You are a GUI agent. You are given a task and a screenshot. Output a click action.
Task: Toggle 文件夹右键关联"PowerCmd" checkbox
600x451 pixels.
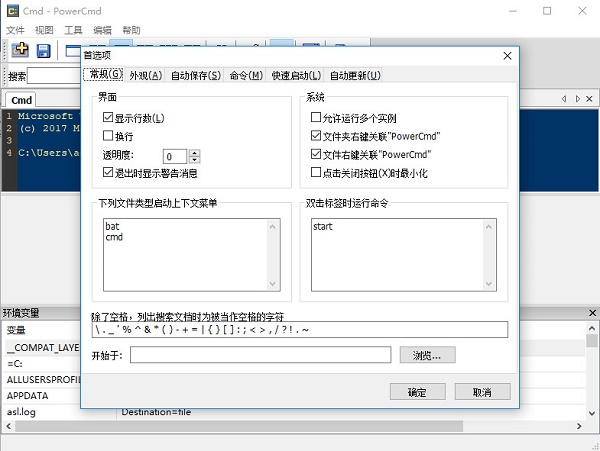tap(316, 135)
